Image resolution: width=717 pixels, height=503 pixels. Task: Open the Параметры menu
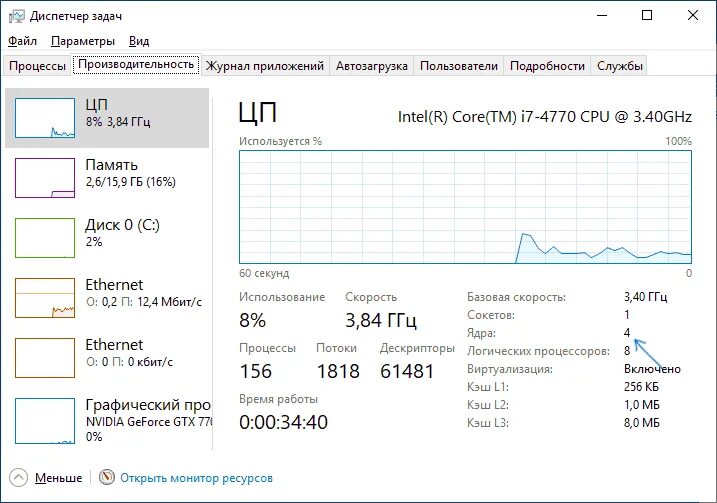click(x=83, y=41)
